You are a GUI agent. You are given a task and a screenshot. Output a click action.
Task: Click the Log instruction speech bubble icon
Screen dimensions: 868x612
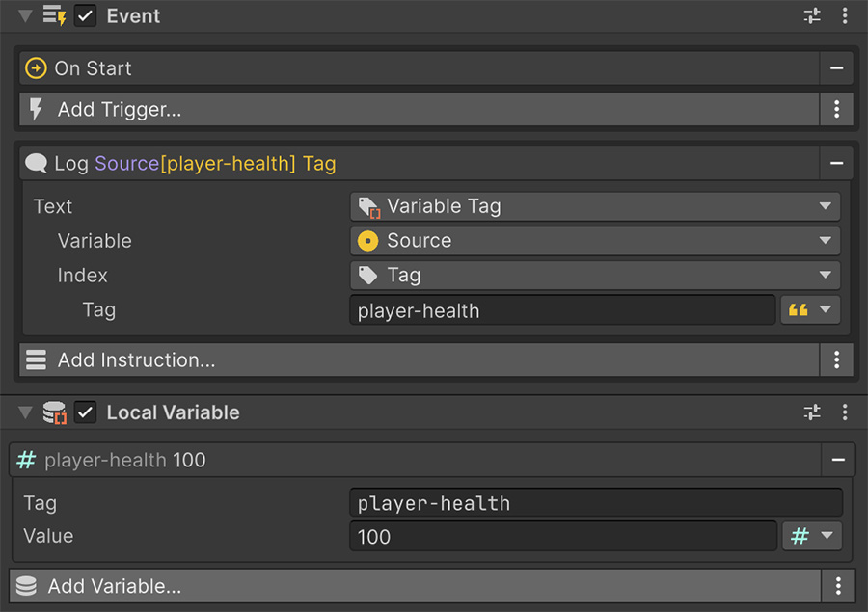point(36,163)
